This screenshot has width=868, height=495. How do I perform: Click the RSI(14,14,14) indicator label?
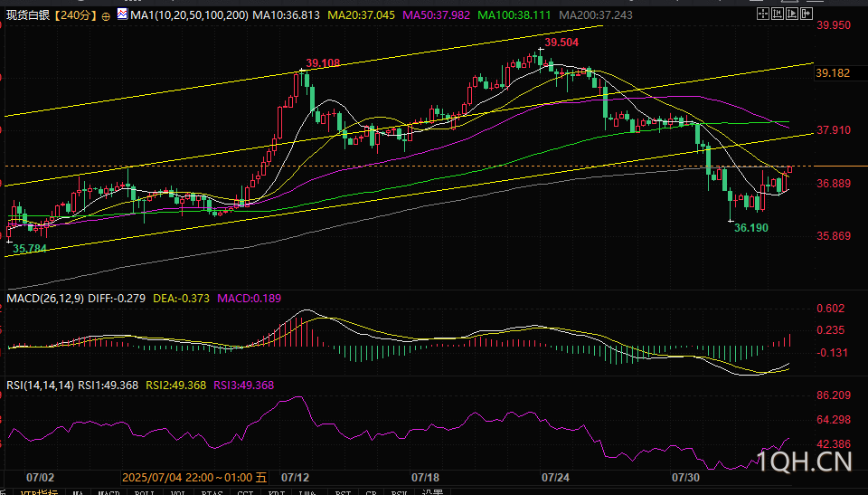click(38, 385)
